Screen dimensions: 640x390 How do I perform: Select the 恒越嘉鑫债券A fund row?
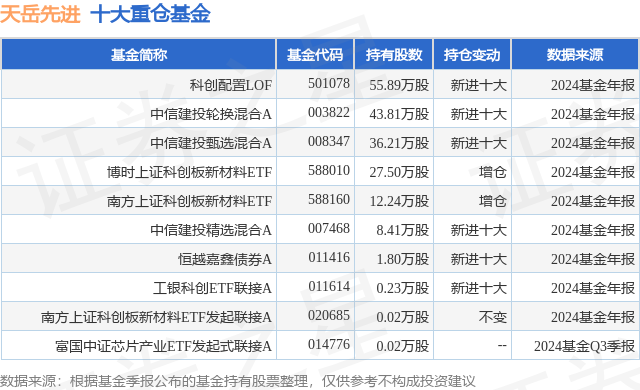click(320, 259)
